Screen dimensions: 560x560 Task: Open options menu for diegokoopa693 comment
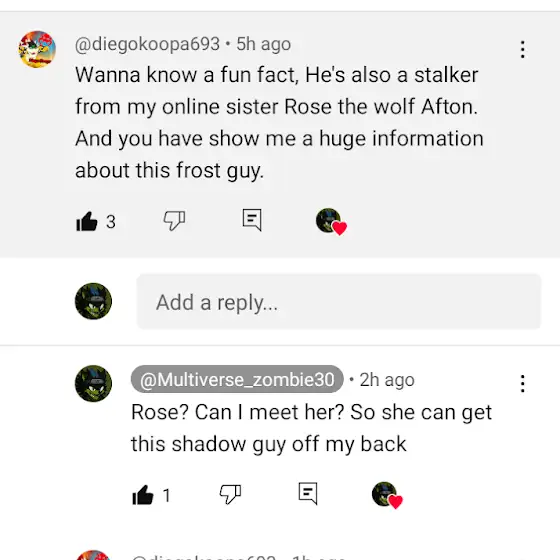coord(522,49)
